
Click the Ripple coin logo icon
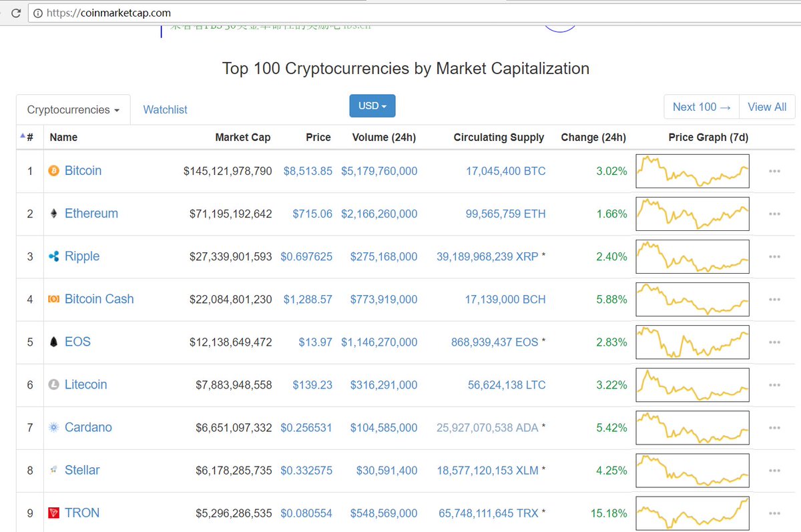click(53, 256)
